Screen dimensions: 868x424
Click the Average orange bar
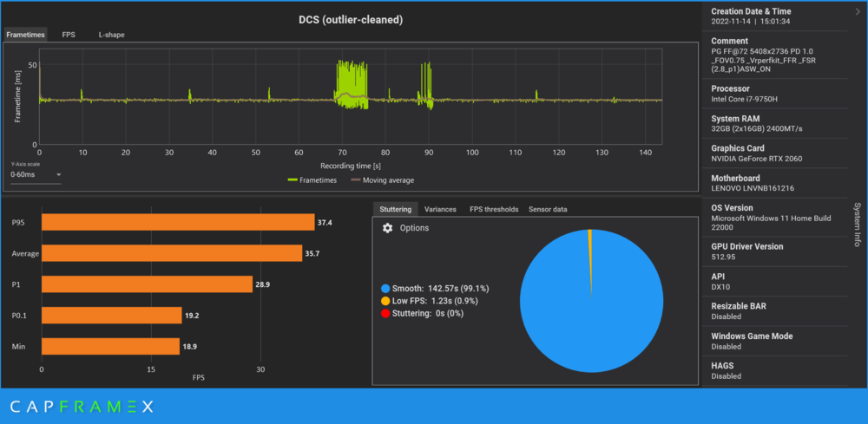(x=172, y=254)
